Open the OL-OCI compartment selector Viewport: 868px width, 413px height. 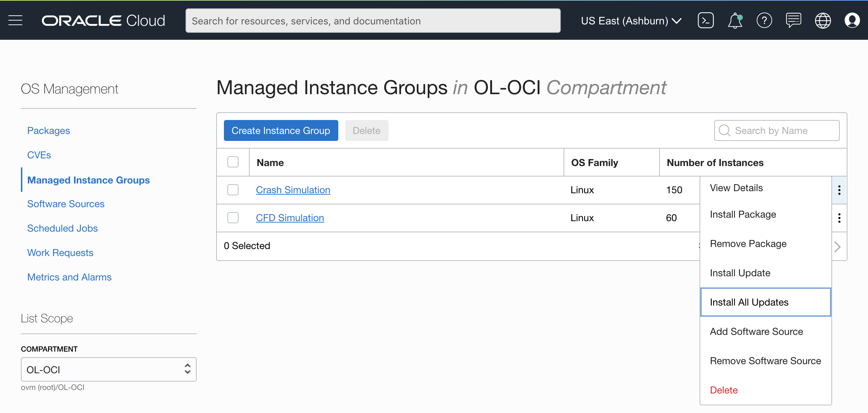pyautogui.click(x=108, y=369)
